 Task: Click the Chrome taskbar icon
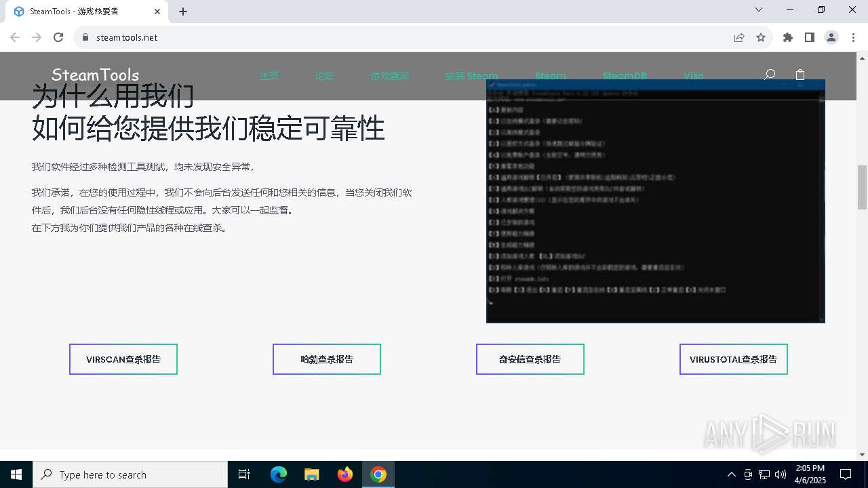click(x=378, y=474)
